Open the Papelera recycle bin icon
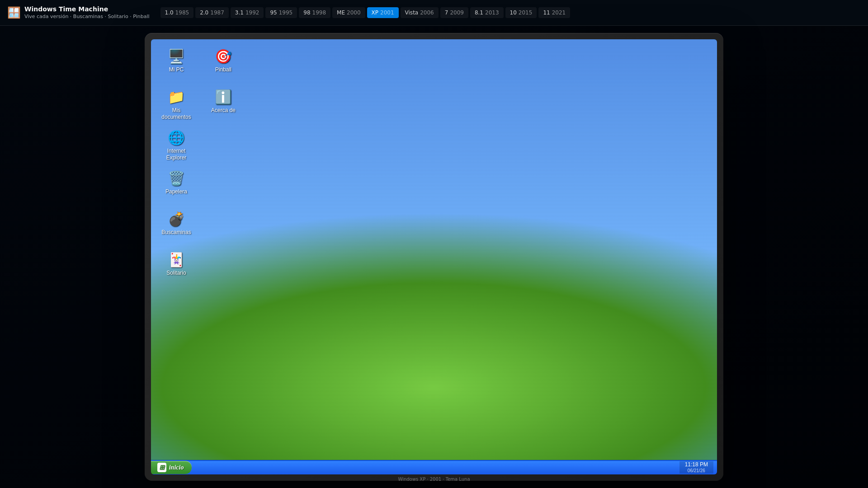This screenshot has height=488, width=868. [176, 183]
